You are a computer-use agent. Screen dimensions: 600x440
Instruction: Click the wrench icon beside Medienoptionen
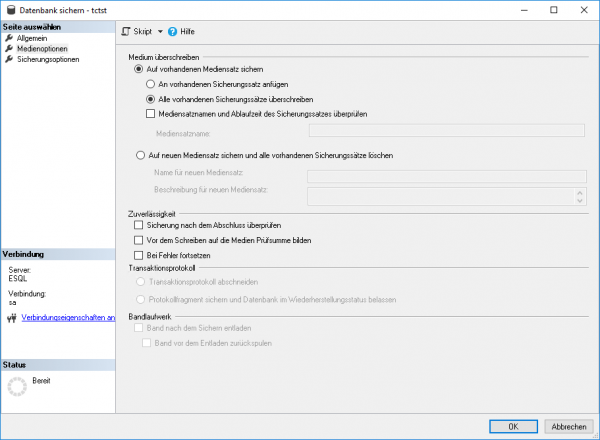(9, 48)
